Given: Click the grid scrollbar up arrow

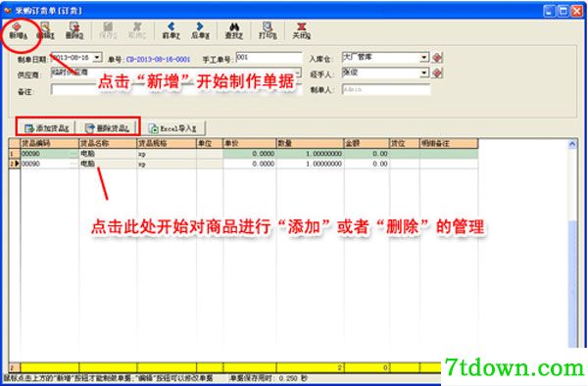Looking at the screenshot, I should tap(572, 144).
